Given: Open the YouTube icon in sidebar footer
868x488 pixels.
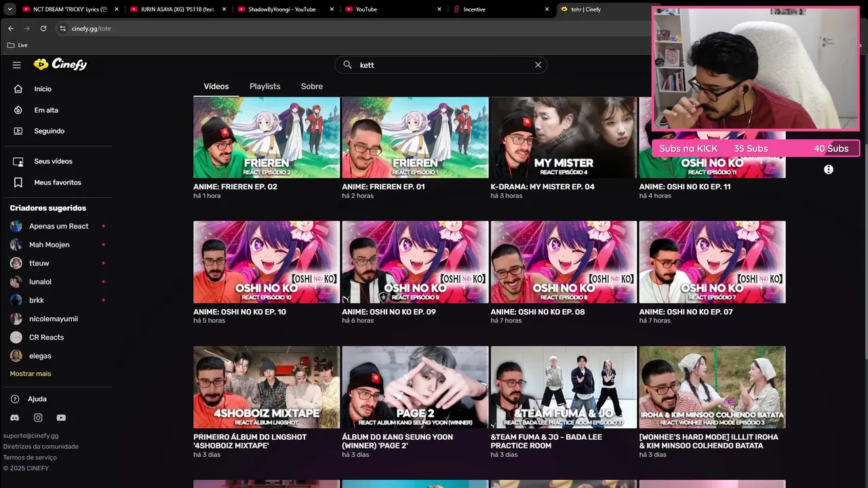Looking at the screenshot, I should tap(61, 418).
